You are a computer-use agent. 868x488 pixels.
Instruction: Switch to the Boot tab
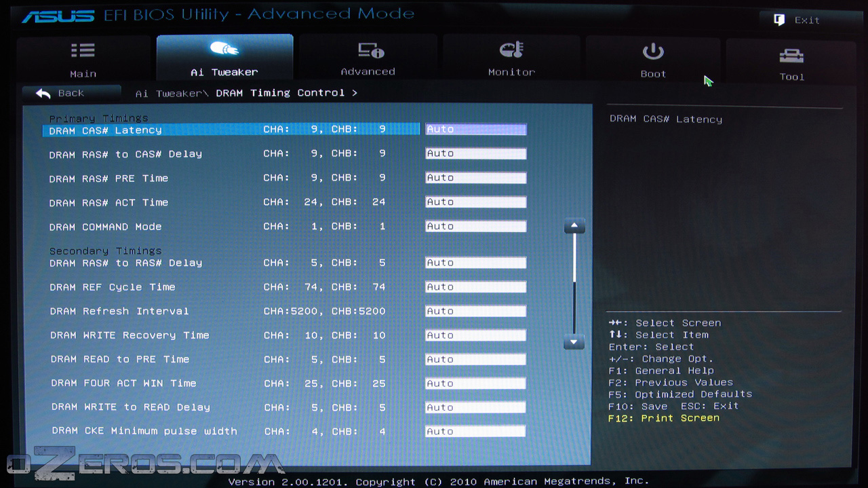click(653, 74)
